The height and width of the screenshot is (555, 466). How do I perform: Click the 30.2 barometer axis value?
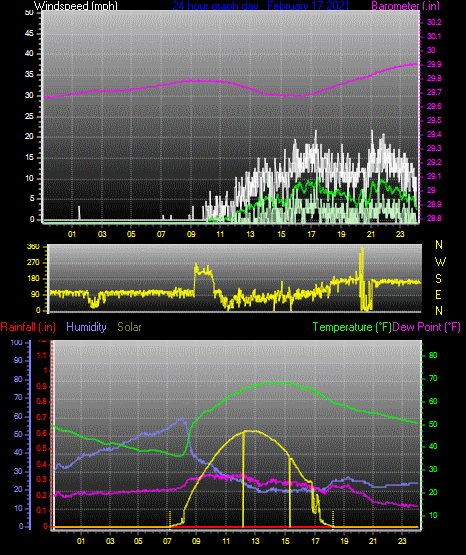(434, 22)
